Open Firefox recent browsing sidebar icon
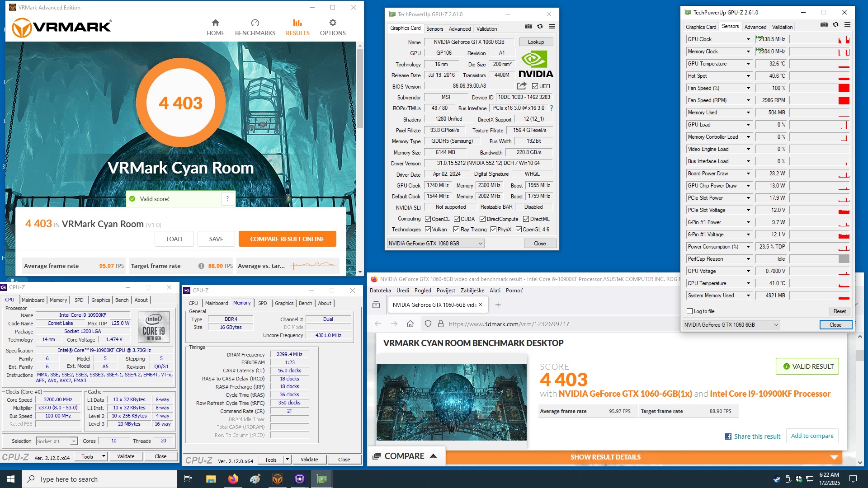Viewport: 868px width, 488px height. [376, 305]
